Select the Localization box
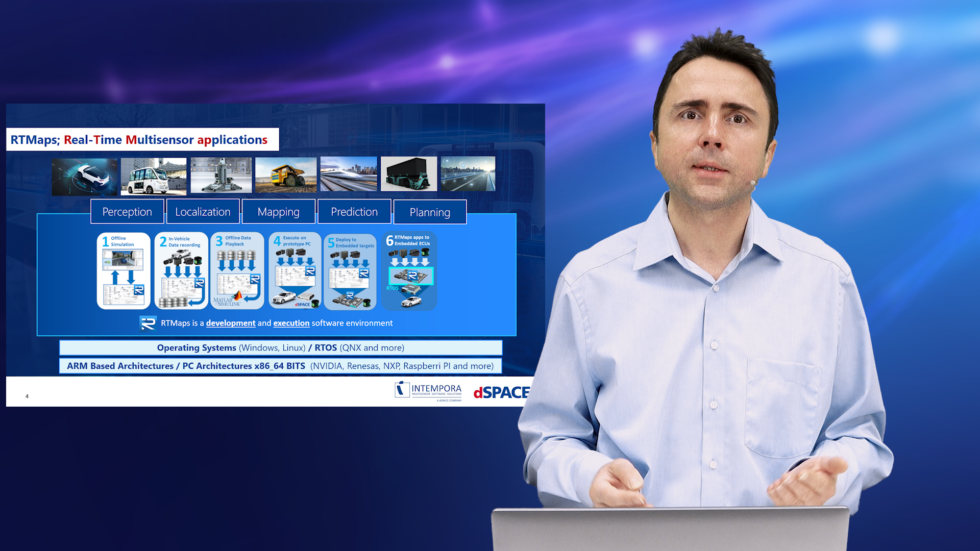 tap(203, 212)
